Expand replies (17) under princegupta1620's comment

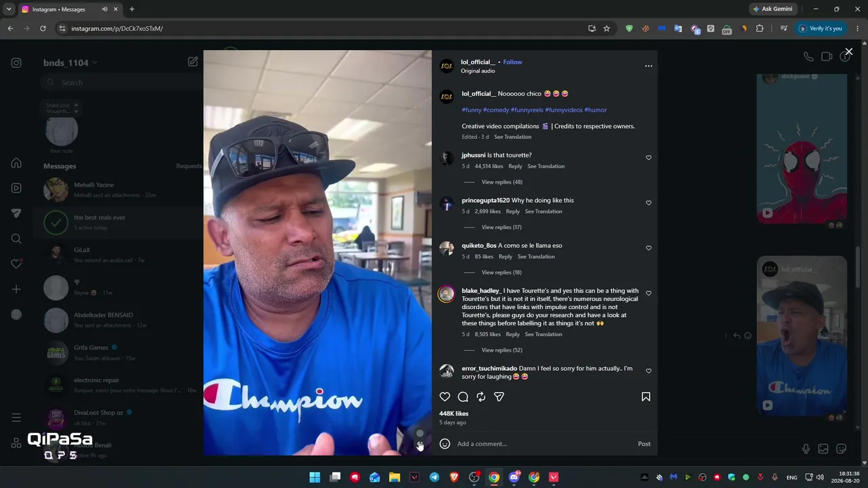(501, 228)
